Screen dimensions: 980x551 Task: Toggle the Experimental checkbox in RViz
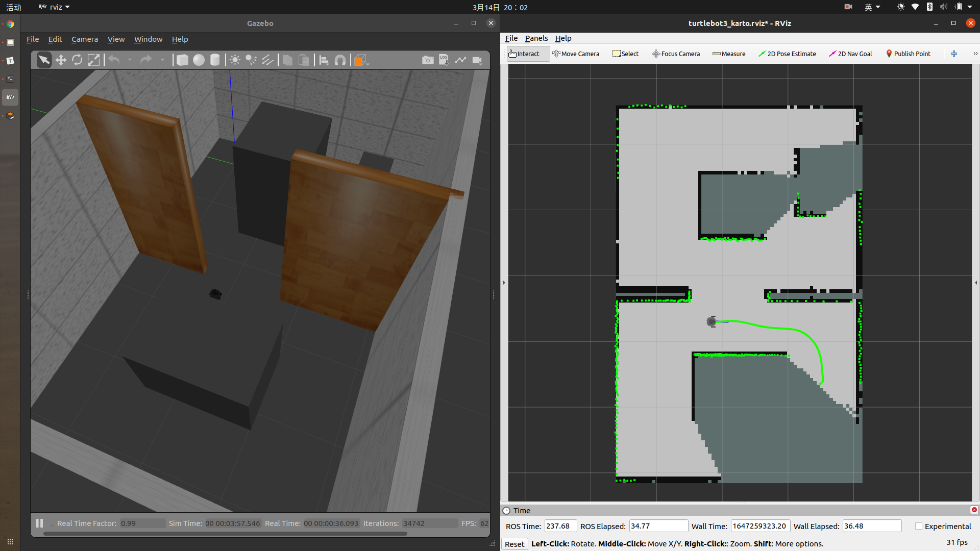click(x=919, y=526)
